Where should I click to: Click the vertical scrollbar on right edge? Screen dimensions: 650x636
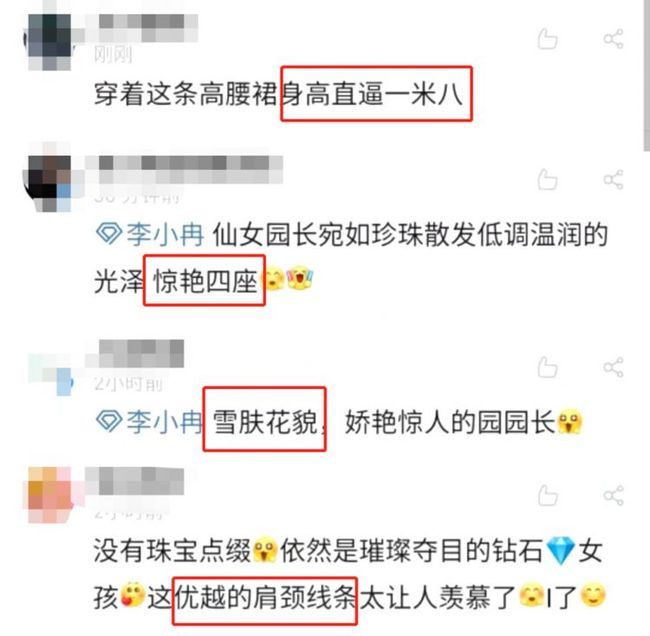(x=646, y=75)
